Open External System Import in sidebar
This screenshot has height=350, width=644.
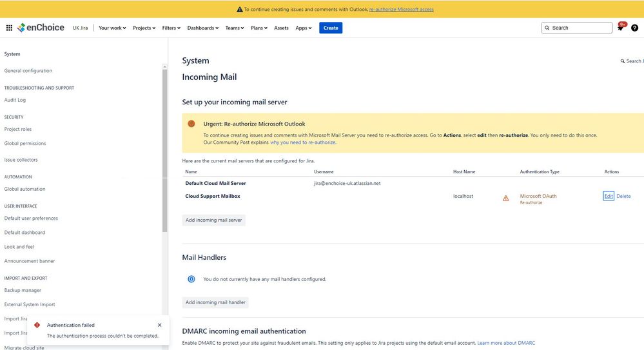pyautogui.click(x=30, y=304)
